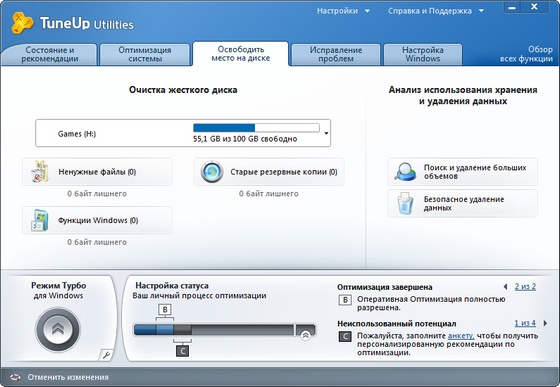Select the B marker on optimization bar
This screenshot has height=387, width=560.
click(165, 310)
